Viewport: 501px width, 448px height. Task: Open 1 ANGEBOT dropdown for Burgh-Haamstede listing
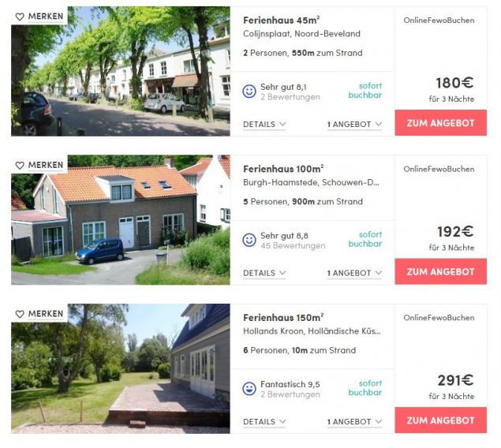coord(354,273)
